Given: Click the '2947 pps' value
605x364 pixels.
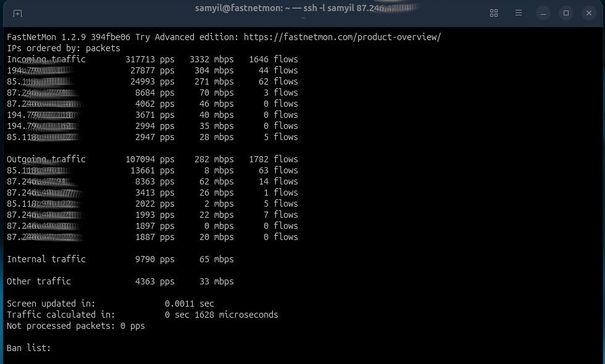Looking at the screenshot, I should 155,137.
